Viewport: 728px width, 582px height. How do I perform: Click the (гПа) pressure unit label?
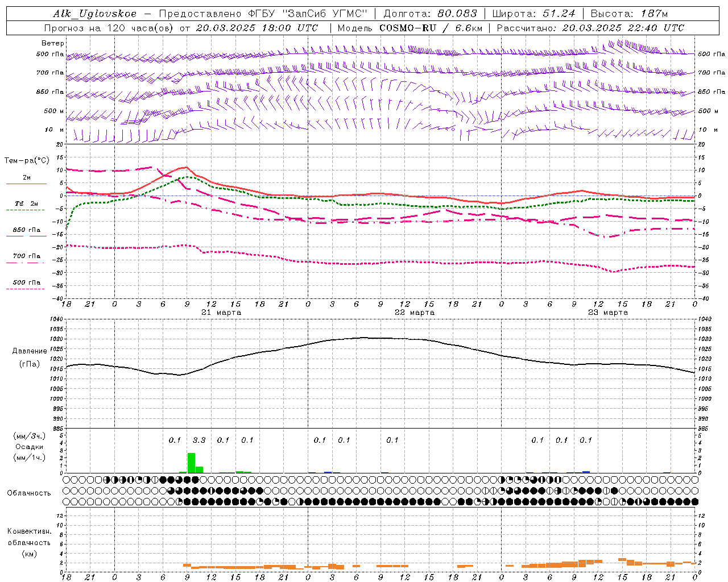29,364
